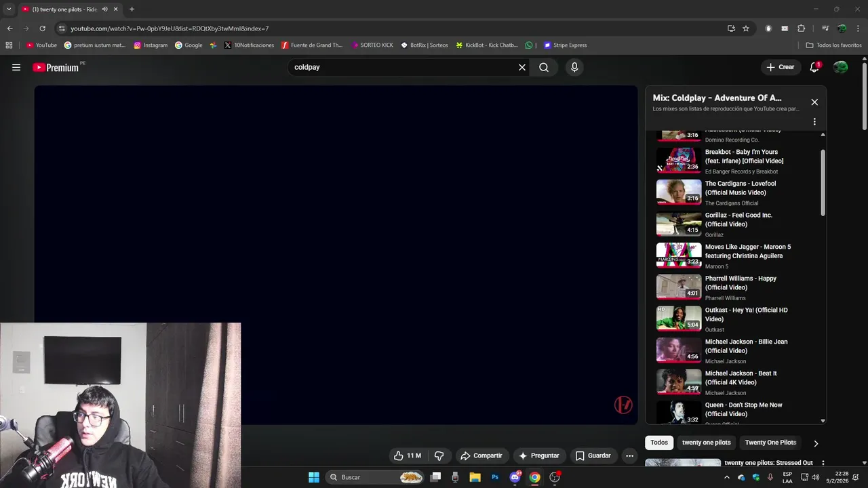Click the Windows taskbar Buscar search box
Image resolution: width=868 pixels, height=488 pixels.
click(376, 477)
